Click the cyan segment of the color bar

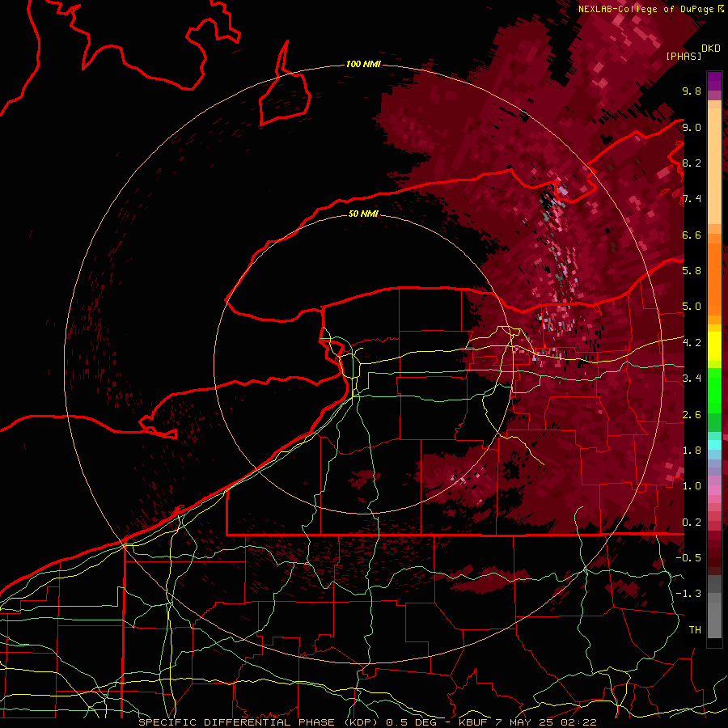tap(714, 445)
